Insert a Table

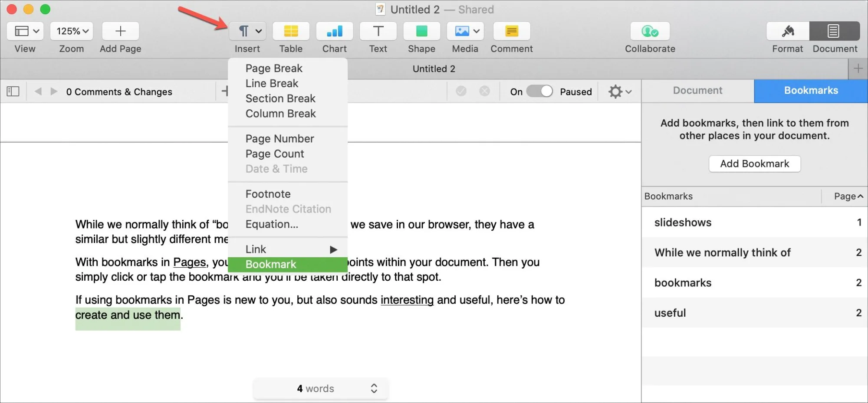(x=290, y=31)
